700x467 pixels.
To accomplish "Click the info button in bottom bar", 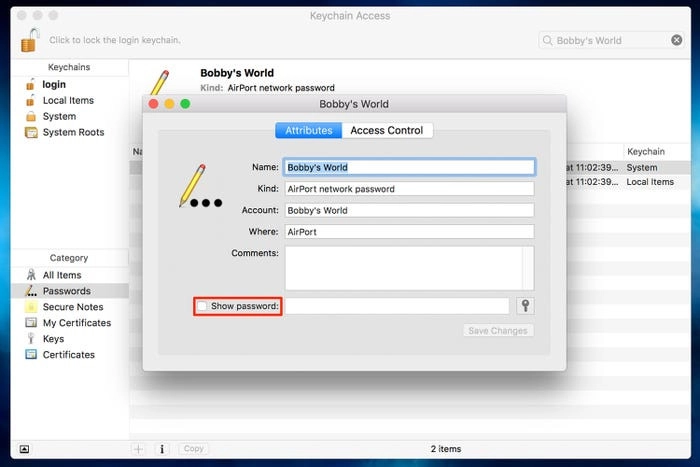I will [x=162, y=449].
